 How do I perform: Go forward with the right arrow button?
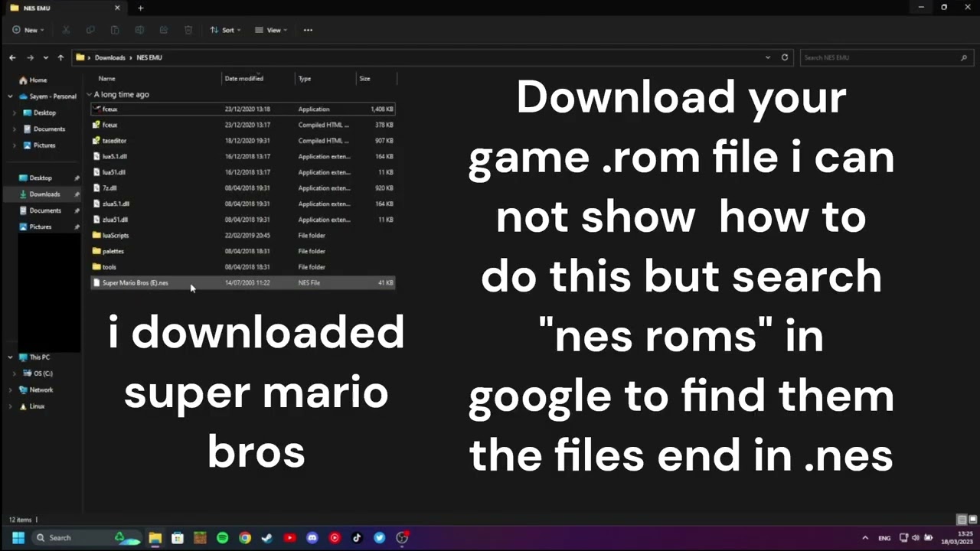30,57
